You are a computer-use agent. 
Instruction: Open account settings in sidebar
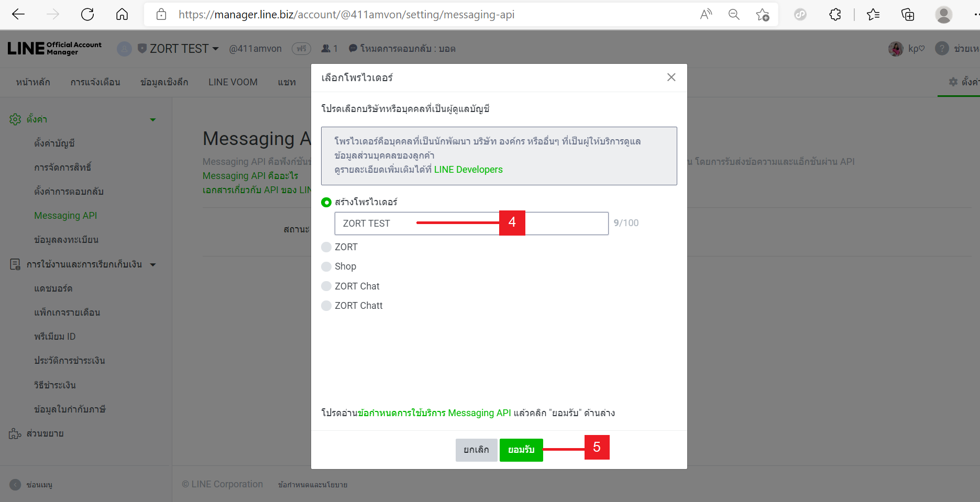tap(54, 143)
